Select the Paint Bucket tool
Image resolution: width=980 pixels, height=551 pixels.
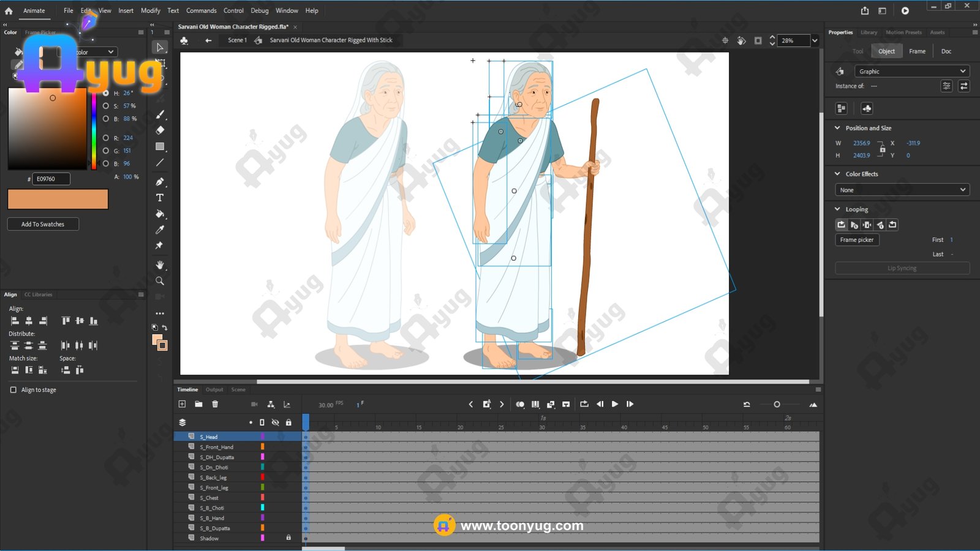coord(160,214)
